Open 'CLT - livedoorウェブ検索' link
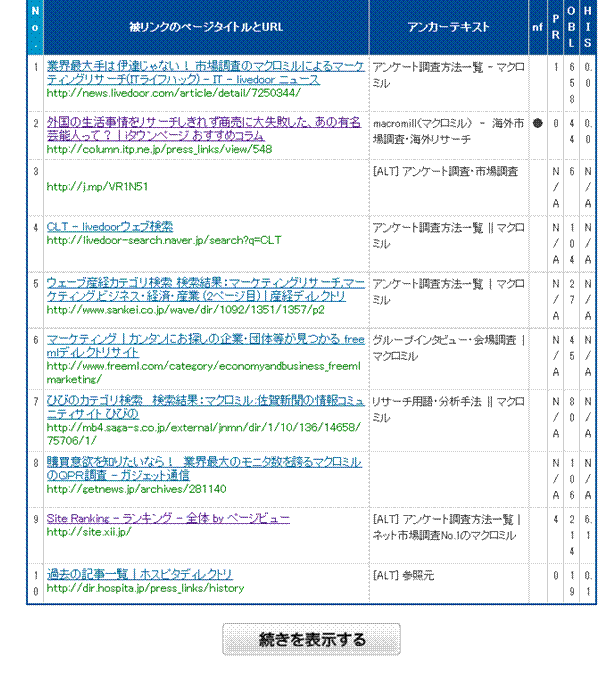 110,227
